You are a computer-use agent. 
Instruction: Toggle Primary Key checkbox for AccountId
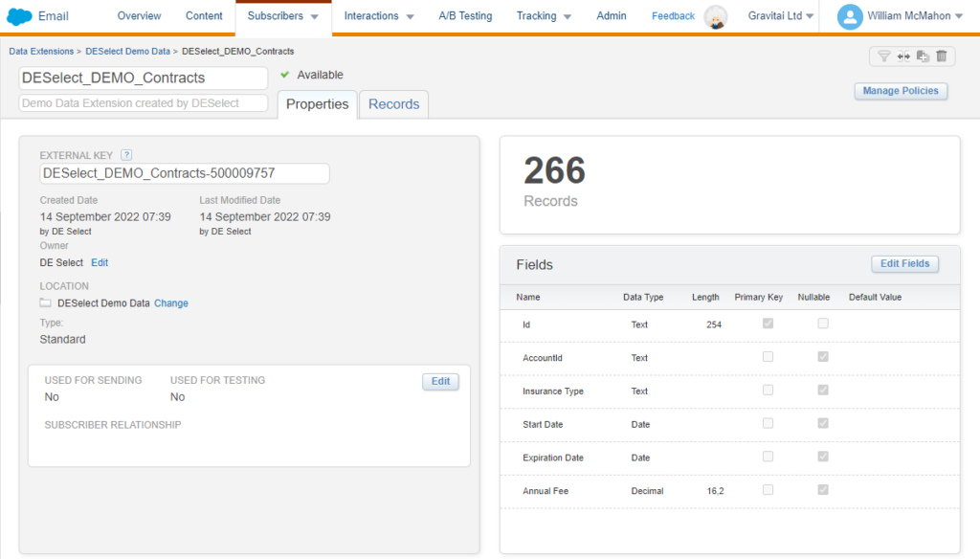tap(768, 357)
